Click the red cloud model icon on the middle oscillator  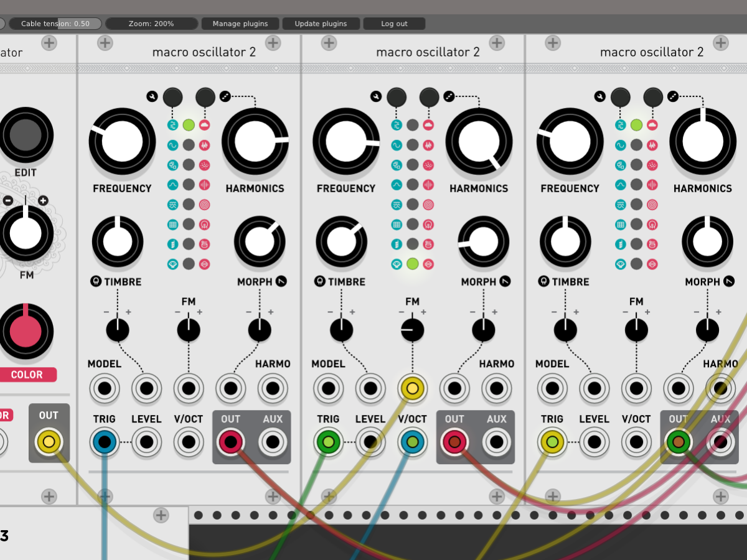pyautogui.click(x=428, y=125)
